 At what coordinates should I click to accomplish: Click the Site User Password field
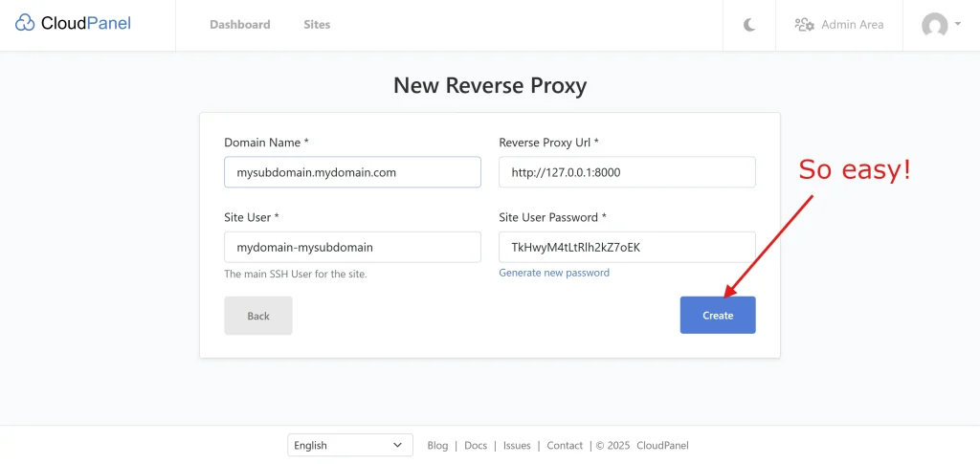pos(627,247)
